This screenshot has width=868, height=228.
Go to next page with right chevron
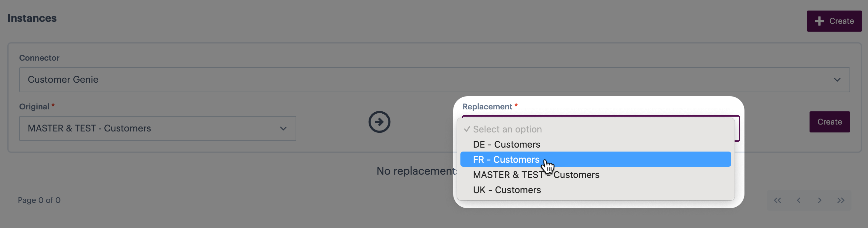[819, 200]
